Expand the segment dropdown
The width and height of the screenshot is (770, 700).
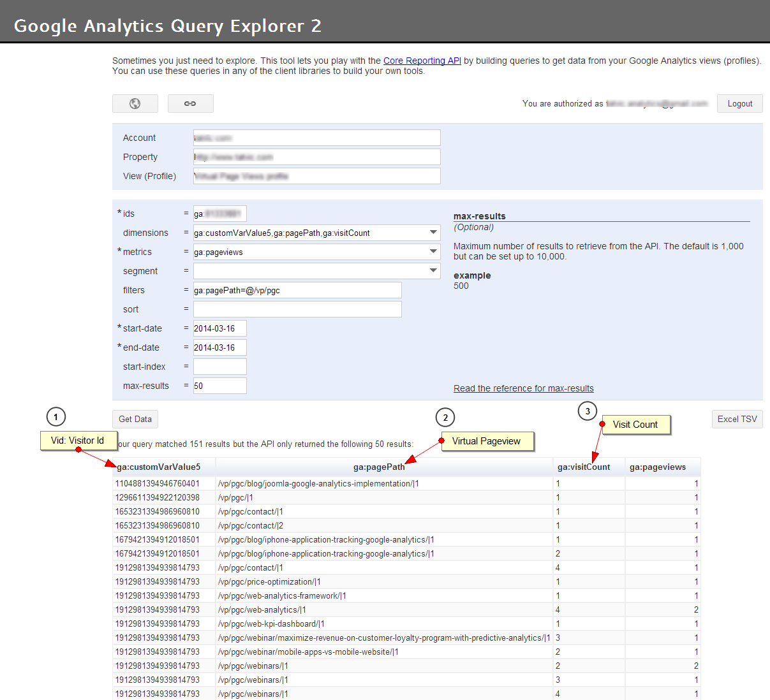point(433,271)
